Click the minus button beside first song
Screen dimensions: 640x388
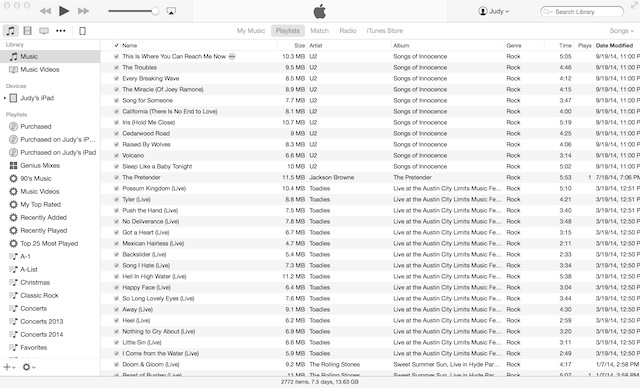click(232, 56)
